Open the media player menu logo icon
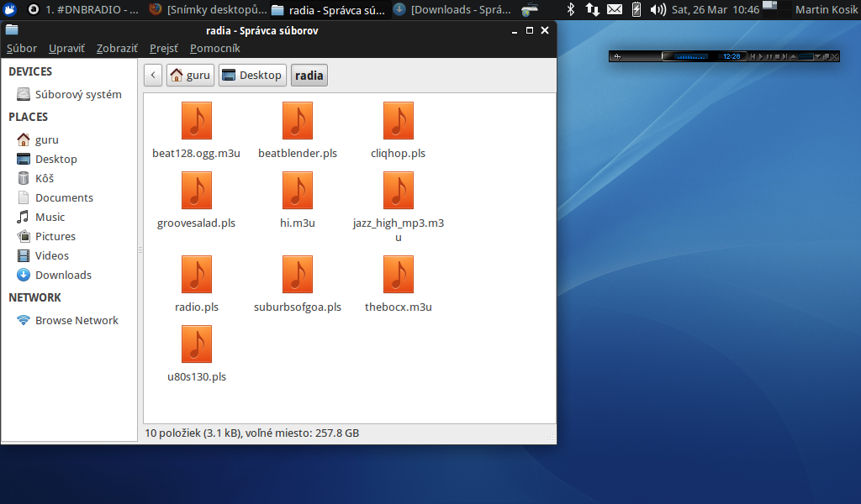 point(617,56)
